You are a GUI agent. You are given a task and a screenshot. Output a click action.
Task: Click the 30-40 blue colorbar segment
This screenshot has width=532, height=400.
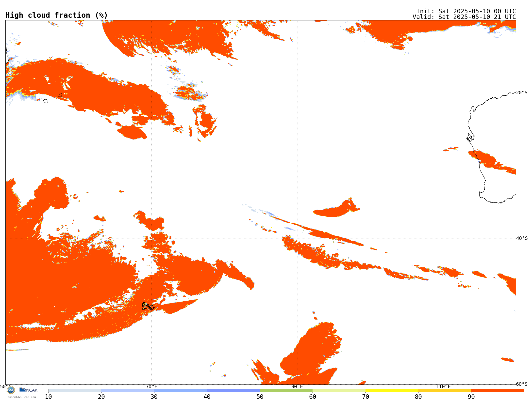click(x=181, y=391)
